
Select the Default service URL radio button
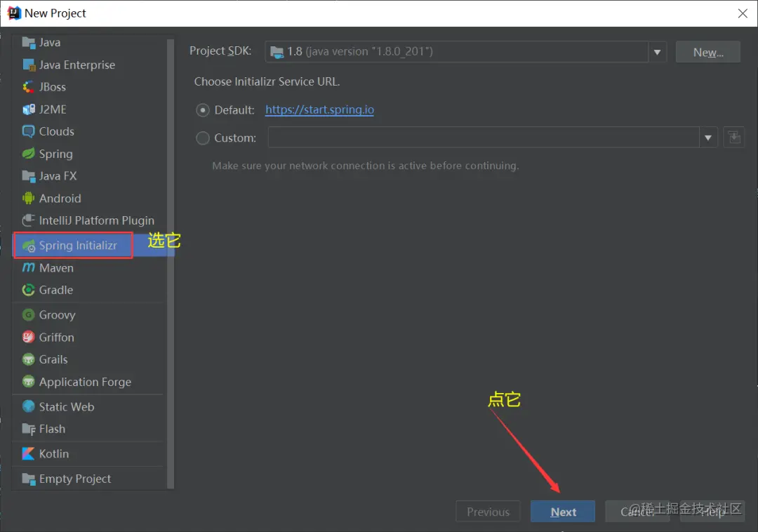point(203,110)
